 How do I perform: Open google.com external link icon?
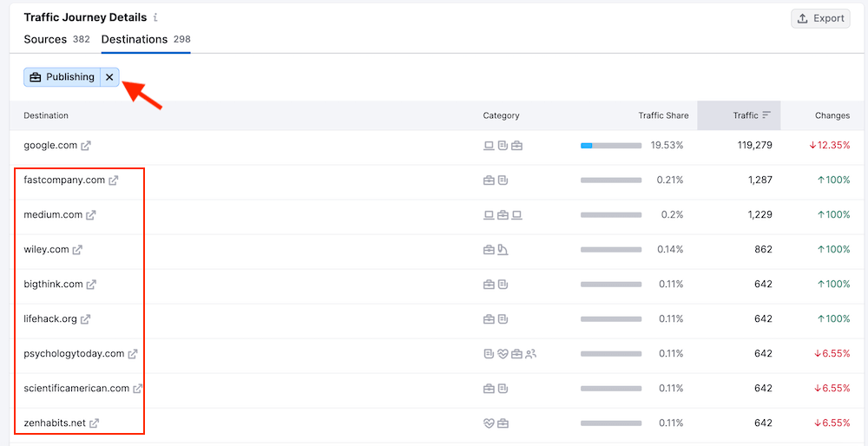86,146
